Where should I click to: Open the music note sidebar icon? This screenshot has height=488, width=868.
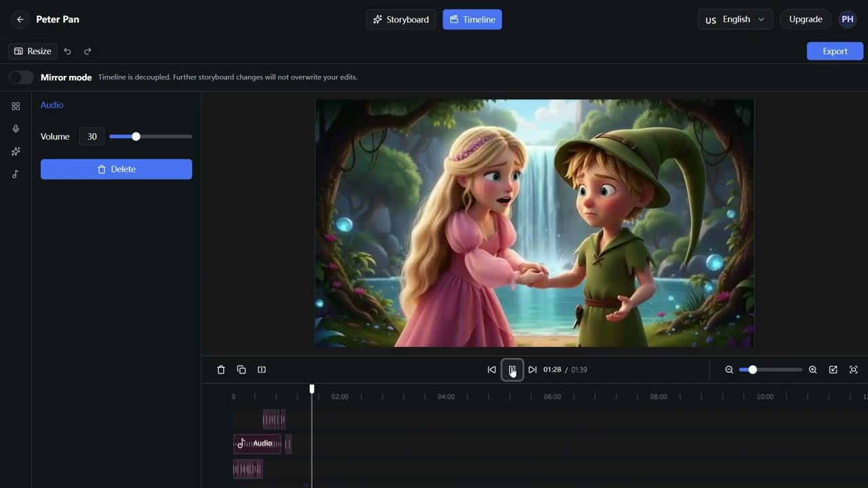[x=16, y=174]
